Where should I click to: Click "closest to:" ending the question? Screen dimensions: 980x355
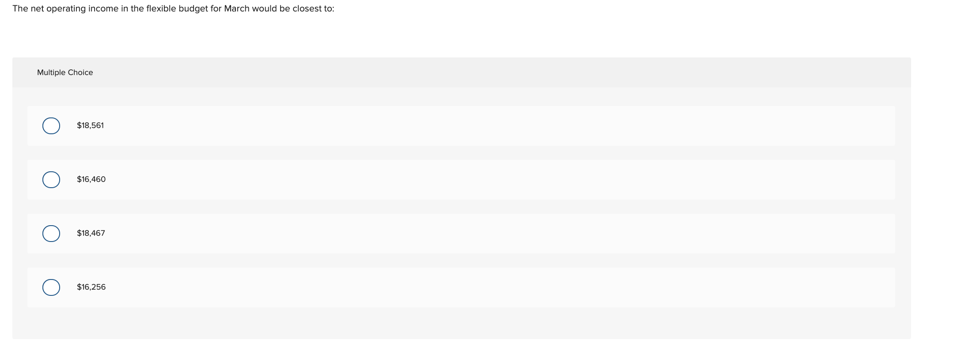coord(313,9)
